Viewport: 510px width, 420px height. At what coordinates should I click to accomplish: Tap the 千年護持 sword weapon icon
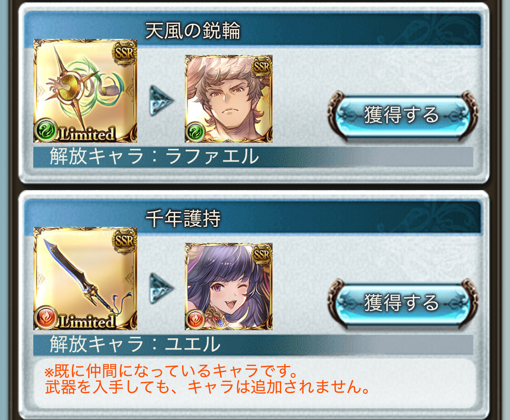click(85, 278)
